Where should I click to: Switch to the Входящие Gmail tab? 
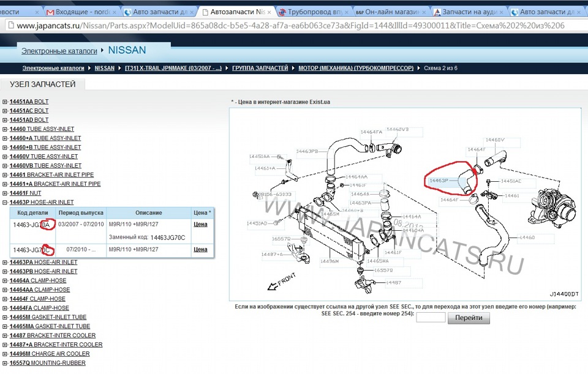[81, 12]
